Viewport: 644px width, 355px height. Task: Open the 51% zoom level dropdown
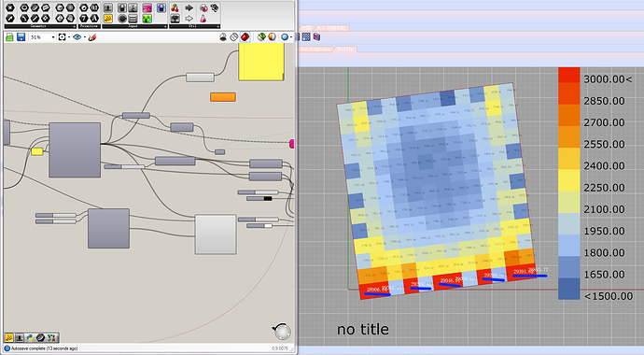tap(42, 37)
